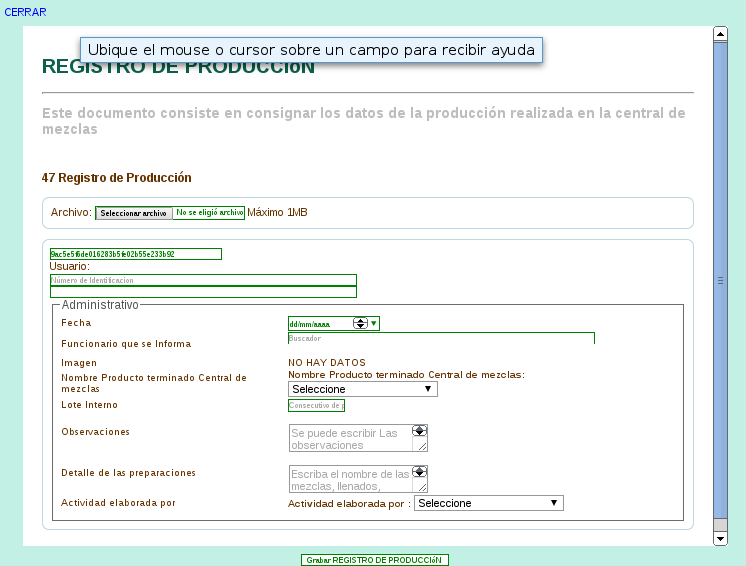Click the hash code field above Usuario
This screenshot has width=746, height=566.
coord(135,254)
